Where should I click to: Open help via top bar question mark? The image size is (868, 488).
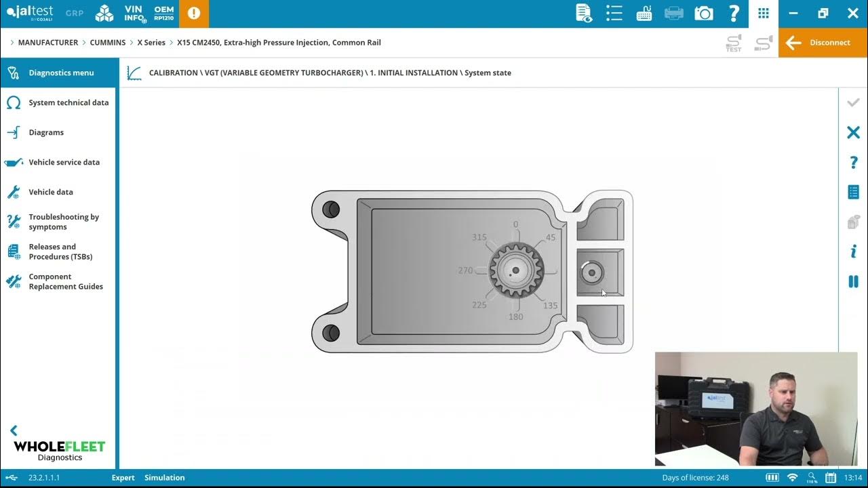(x=734, y=14)
